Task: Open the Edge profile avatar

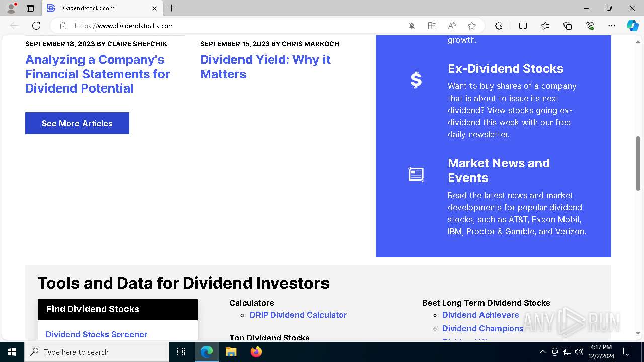Action: 11,8
